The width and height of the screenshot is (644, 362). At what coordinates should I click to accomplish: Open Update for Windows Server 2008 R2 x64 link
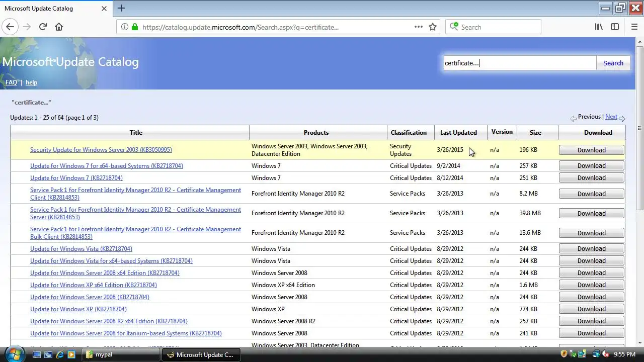click(x=109, y=321)
